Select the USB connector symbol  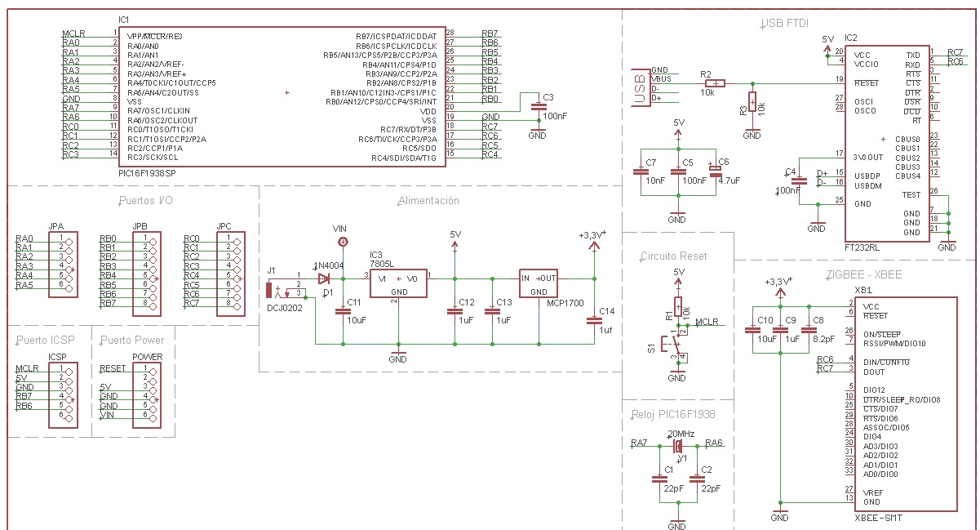pos(641,88)
